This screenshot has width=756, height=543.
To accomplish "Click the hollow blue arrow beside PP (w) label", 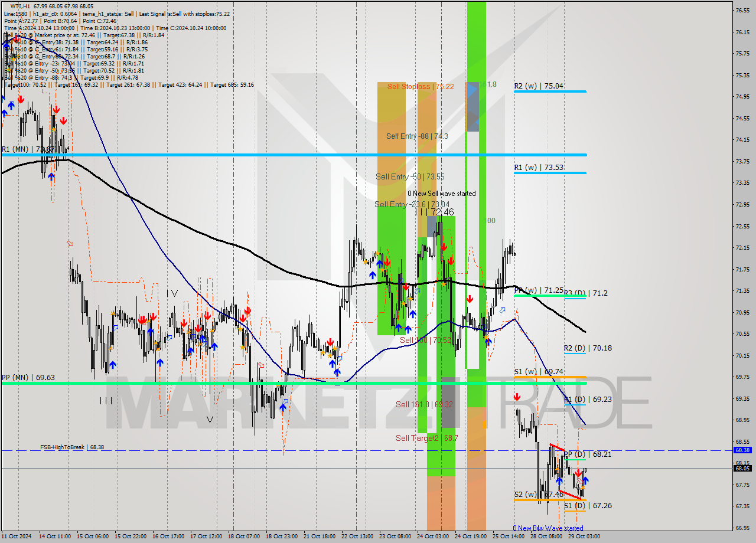I will click(503, 310).
